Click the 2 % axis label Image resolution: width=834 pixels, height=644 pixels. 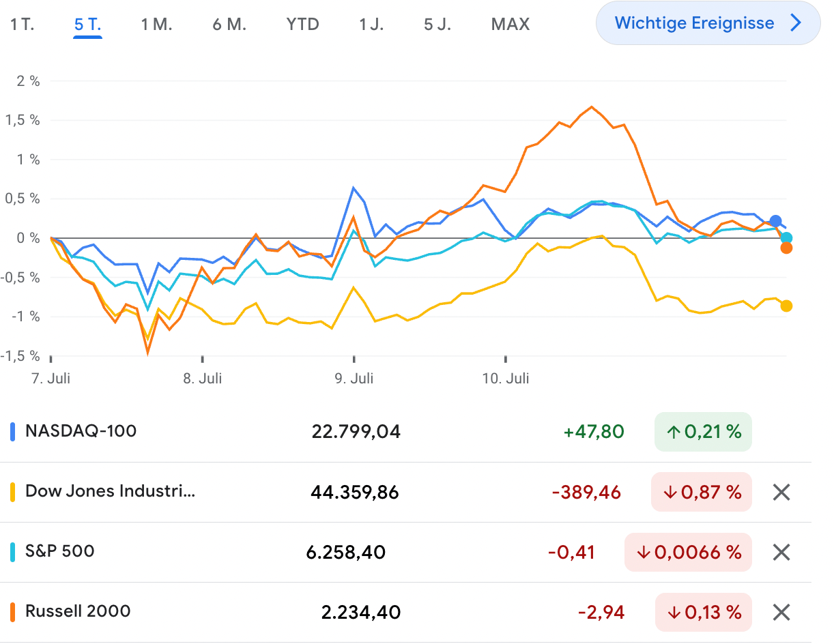[28, 81]
